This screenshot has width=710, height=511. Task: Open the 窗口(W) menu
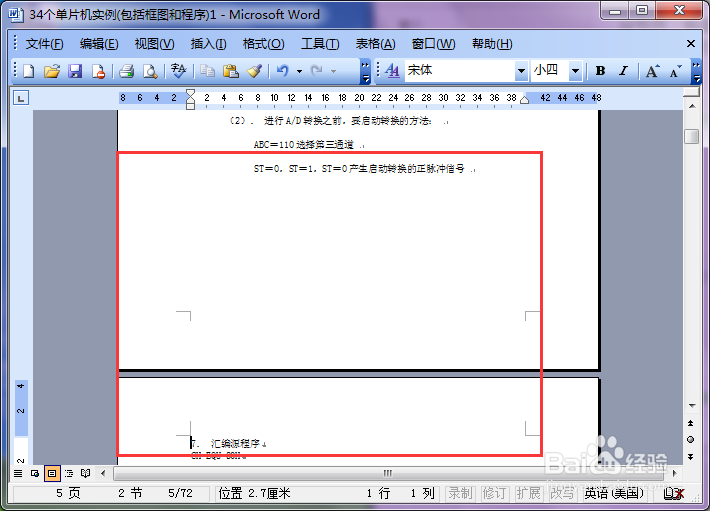(433, 44)
